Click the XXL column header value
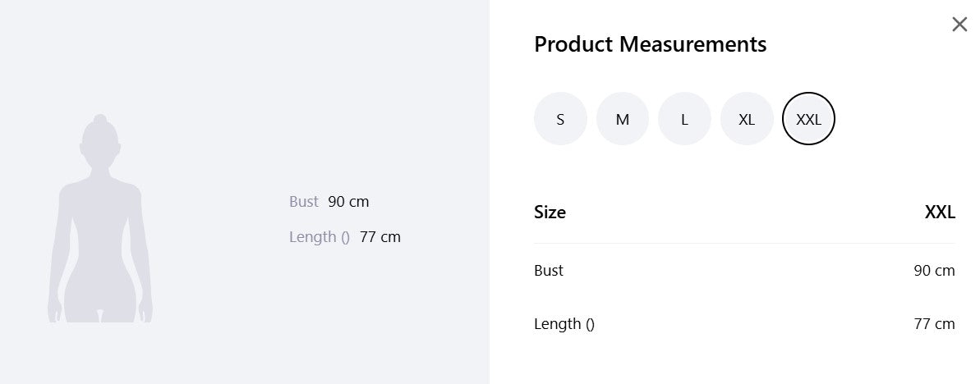The width and height of the screenshot is (980, 384). coord(940,213)
